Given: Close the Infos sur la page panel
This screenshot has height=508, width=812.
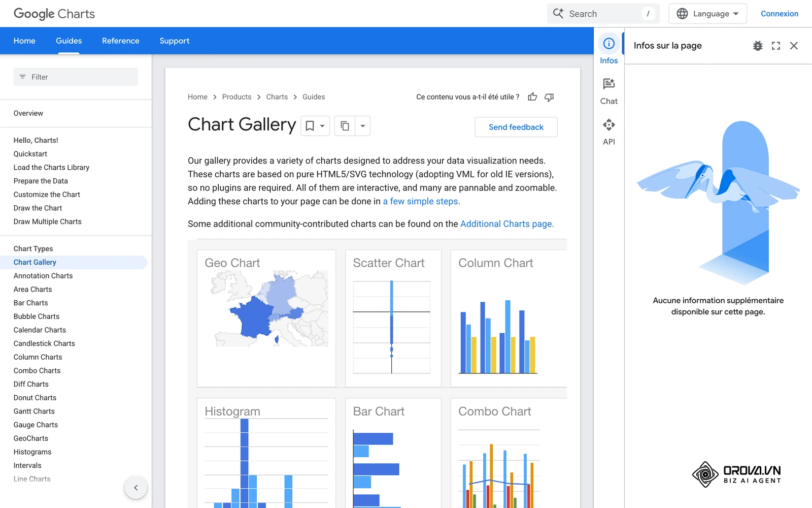Looking at the screenshot, I should tap(794, 46).
